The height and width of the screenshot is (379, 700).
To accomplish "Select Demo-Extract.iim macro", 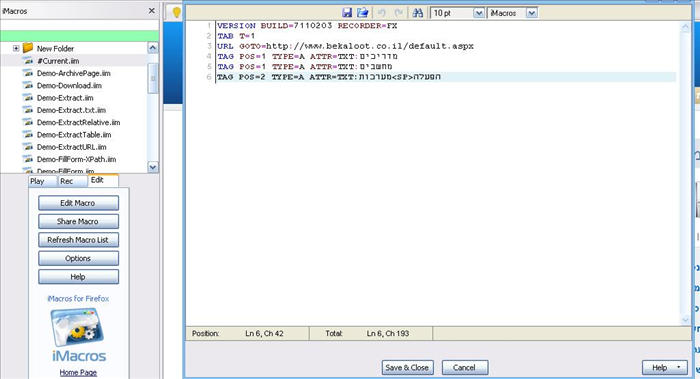I will pyautogui.click(x=65, y=98).
